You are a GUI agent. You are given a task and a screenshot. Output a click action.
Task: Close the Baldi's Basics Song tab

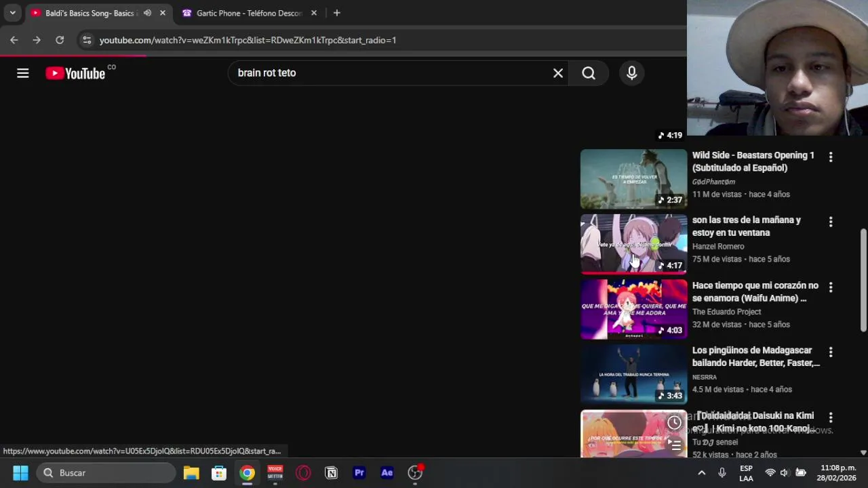[163, 13]
